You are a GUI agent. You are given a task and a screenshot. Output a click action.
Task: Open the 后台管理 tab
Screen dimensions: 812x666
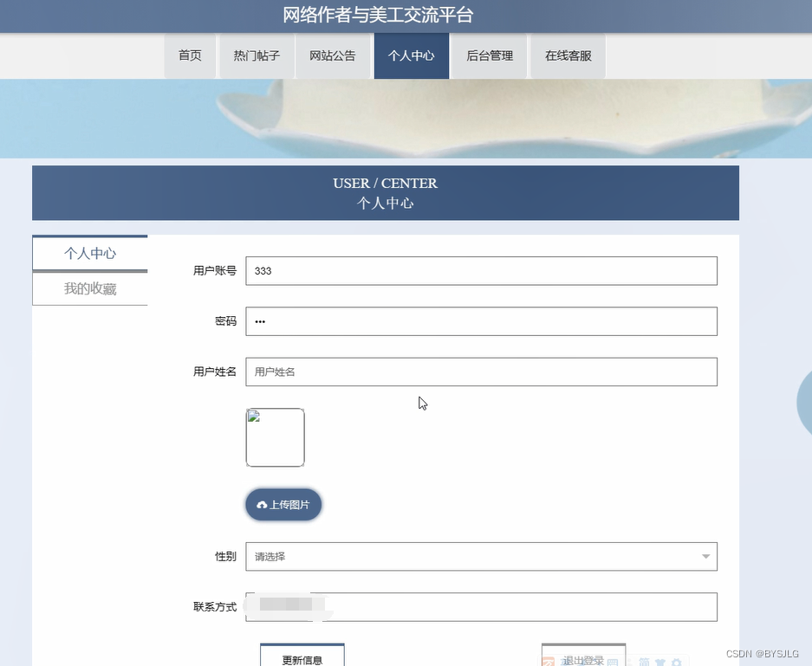(490, 56)
